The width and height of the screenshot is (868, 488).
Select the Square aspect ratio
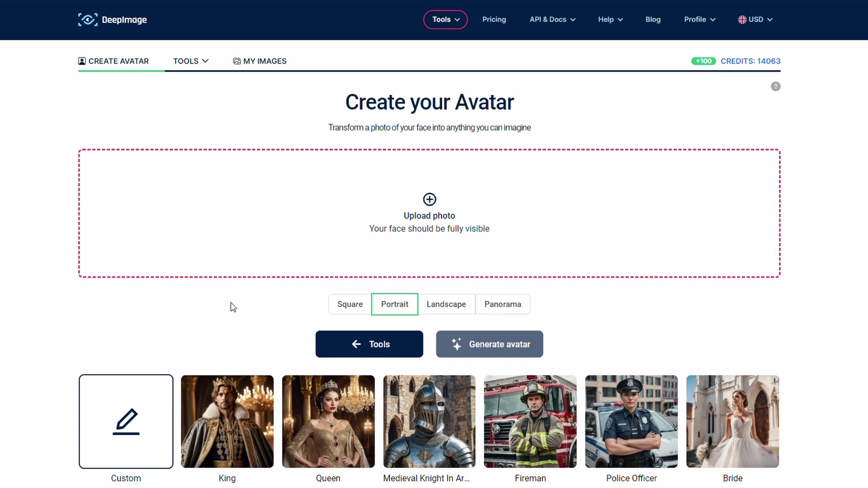(350, 304)
